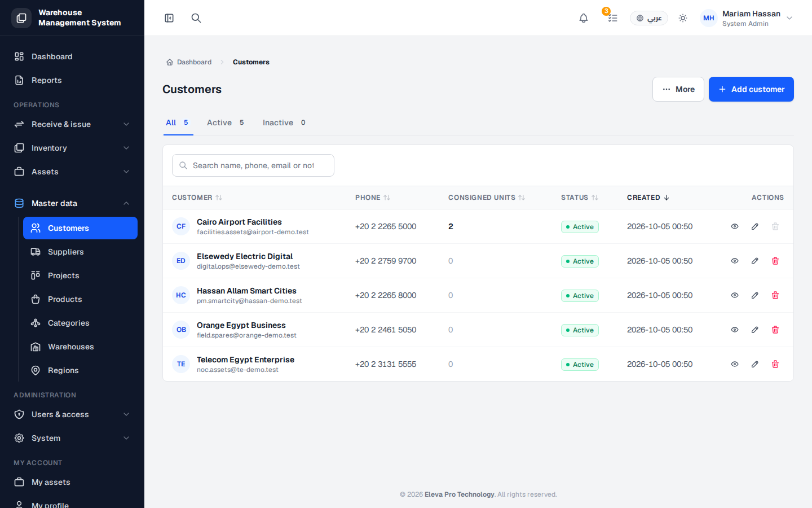The image size is (812, 508).
Task: Toggle light/dark theme sun icon
Action: tap(683, 18)
